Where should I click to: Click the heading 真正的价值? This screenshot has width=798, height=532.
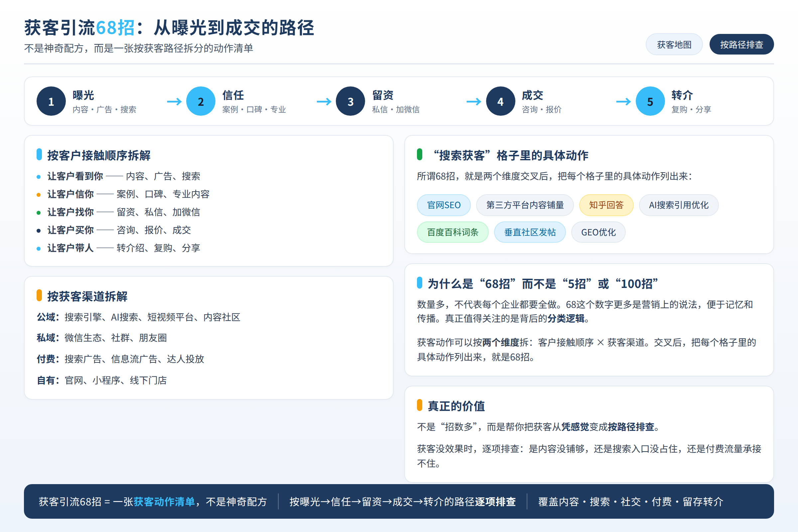tap(456, 406)
